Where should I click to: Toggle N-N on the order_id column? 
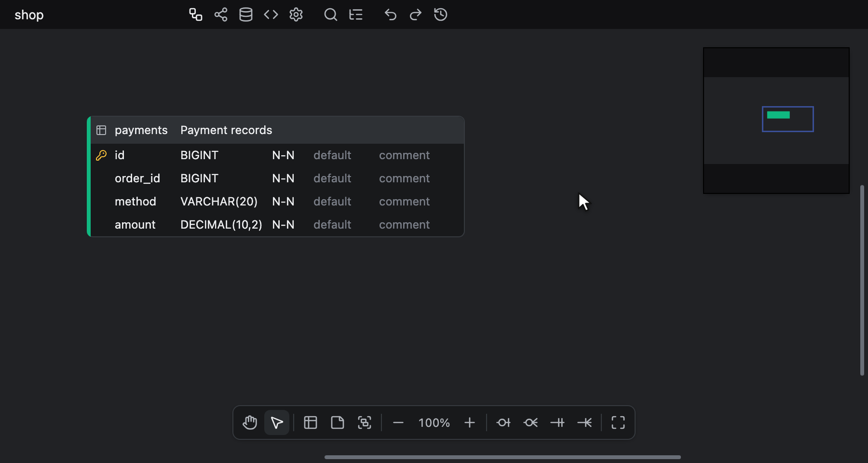[x=283, y=178]
